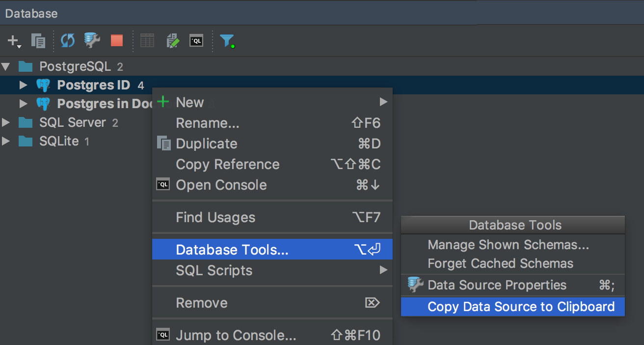Click the Table Editor toolbar icon
Screen dimensions: 644x345
pos(147,40)
